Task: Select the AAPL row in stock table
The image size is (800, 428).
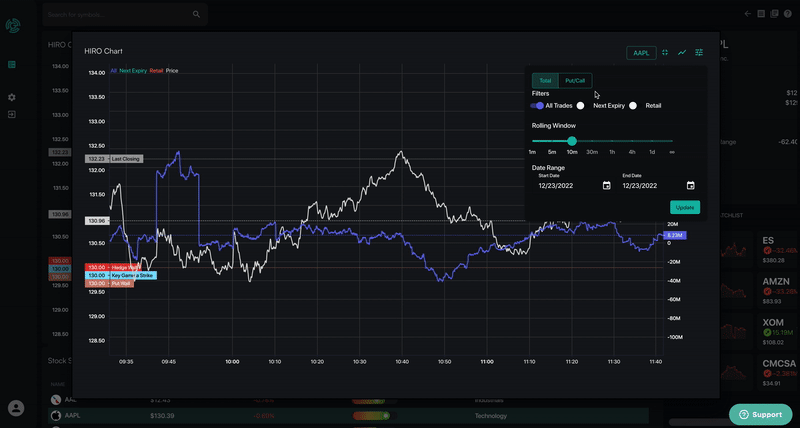Action: tap(348, 416)
